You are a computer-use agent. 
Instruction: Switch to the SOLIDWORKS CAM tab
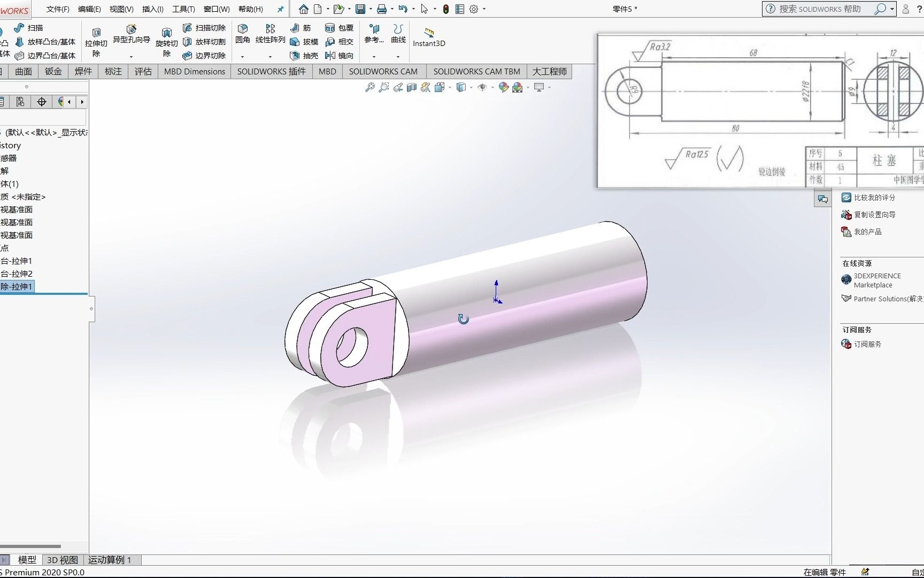[x=383, y=71]
